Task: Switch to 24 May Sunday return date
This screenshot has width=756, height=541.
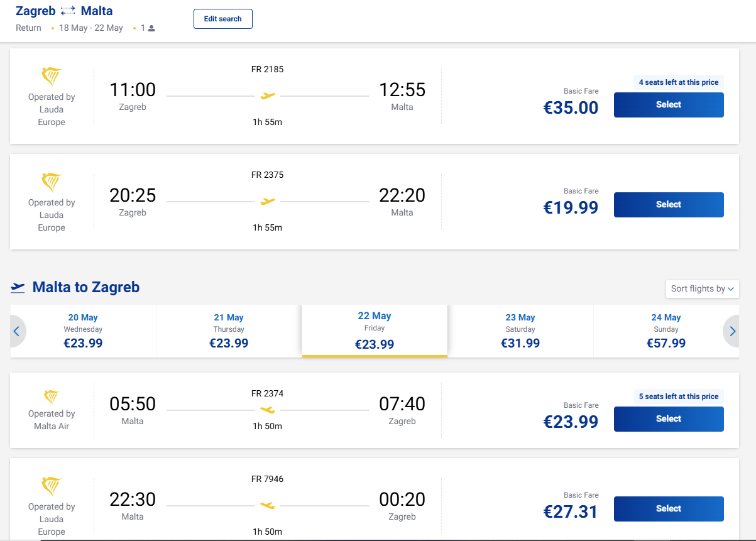Action: pos(666,331)
